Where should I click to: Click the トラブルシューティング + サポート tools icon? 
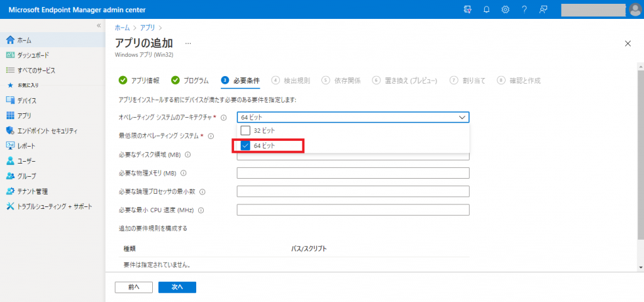tap(11, 206)
